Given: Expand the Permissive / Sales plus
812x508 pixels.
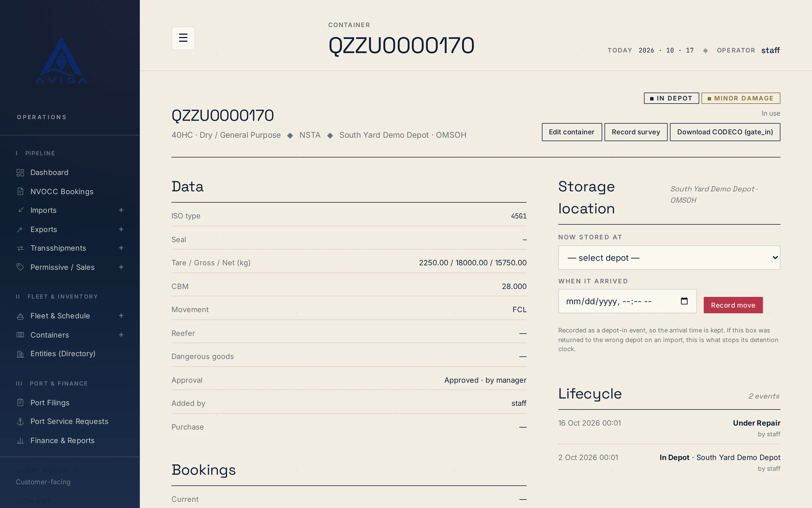Looking at the screenshot, I should (x=121, y=267).
